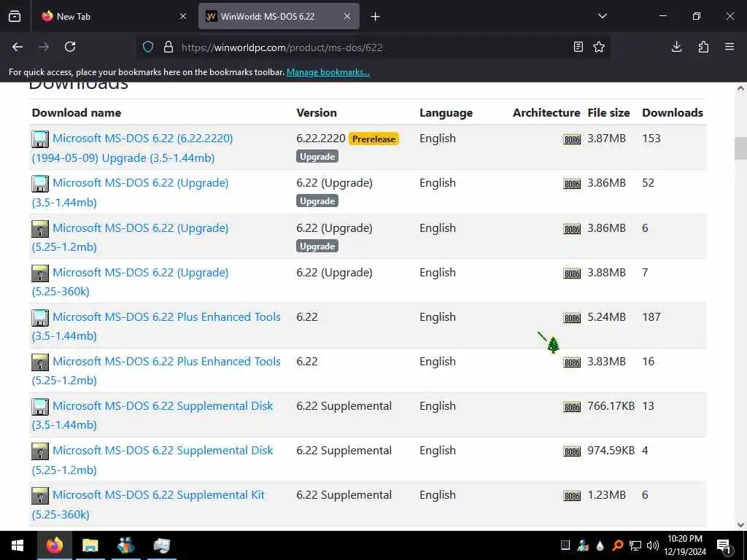
Task: Open Supplemental Disk (5.25-1.2mb) link
Action: [x=152, y=460]
